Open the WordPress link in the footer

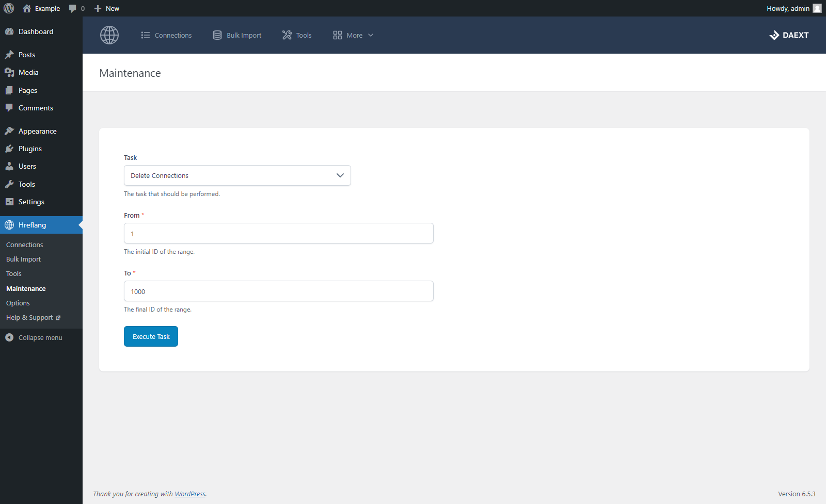(190, 494)
